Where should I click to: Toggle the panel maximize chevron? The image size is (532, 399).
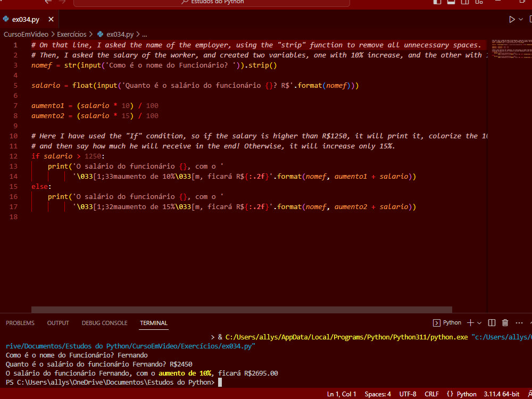[x=530, y=323]
